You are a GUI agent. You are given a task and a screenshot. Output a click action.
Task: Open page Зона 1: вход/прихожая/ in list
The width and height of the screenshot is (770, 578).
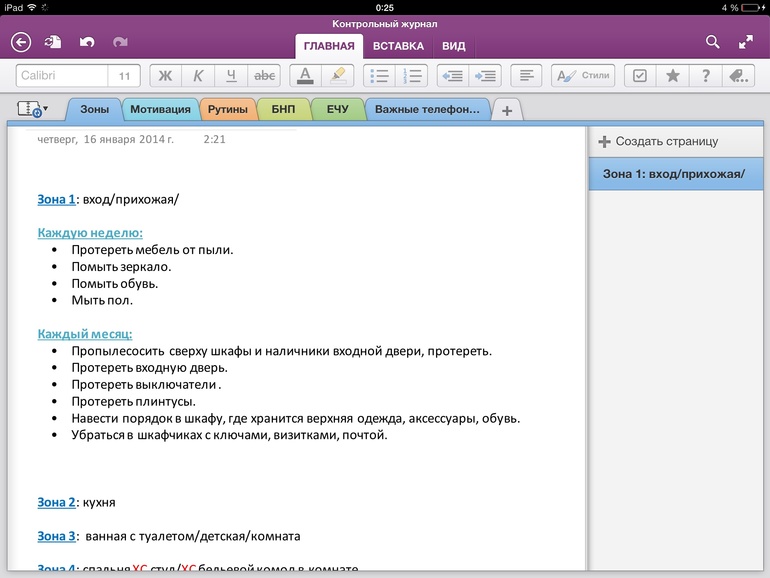[x=676, y=174]
